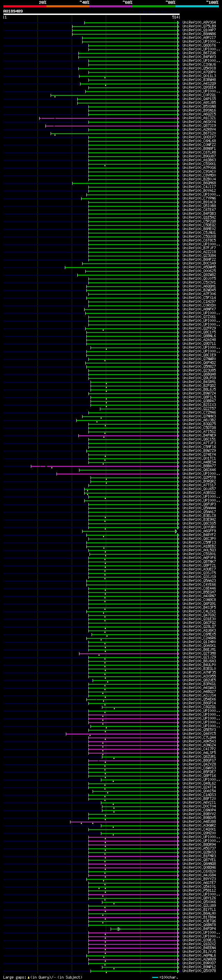Click the purple alignment bar for UniRef100_A1C3Z1

(x=109, y=118)
